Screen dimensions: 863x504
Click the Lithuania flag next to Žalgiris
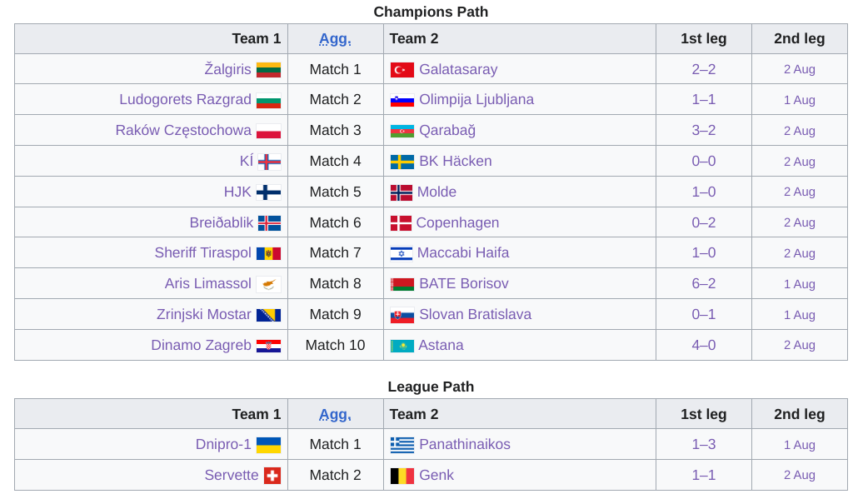coord(268,70)
